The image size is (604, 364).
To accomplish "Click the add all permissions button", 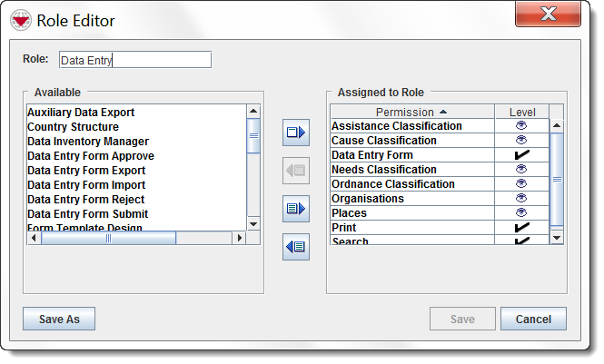I will [296, 208].
